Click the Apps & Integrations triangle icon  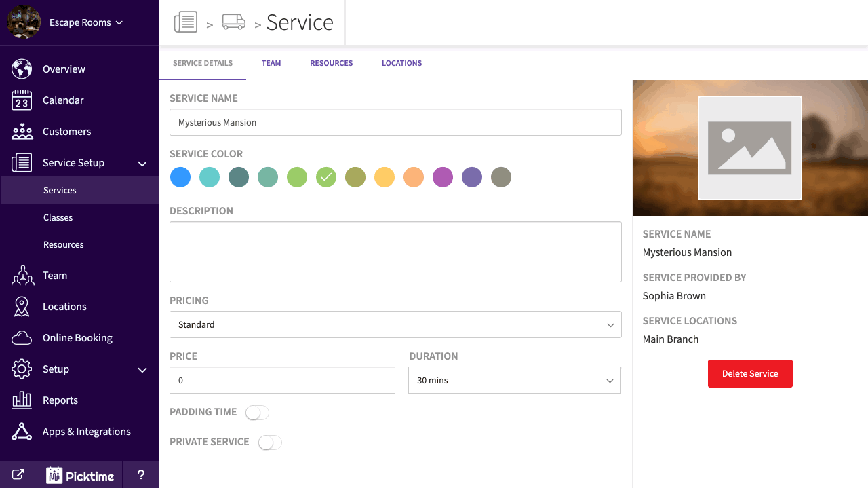click(22, 432)
